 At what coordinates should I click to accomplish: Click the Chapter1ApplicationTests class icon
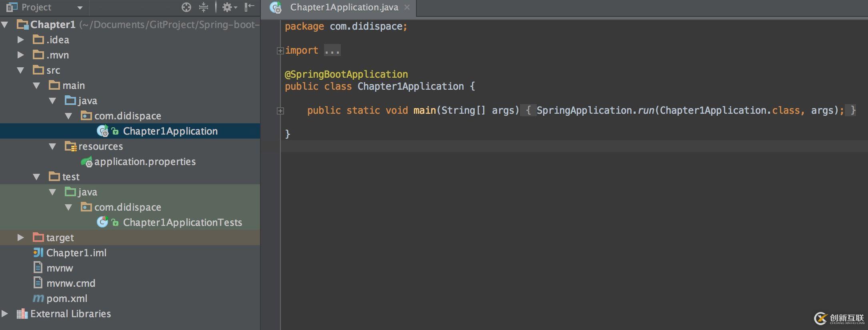point(102,222)
